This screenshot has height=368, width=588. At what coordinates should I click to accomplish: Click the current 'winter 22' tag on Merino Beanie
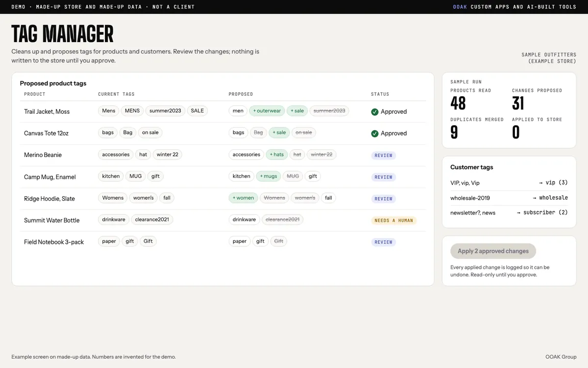pos(168,155)
